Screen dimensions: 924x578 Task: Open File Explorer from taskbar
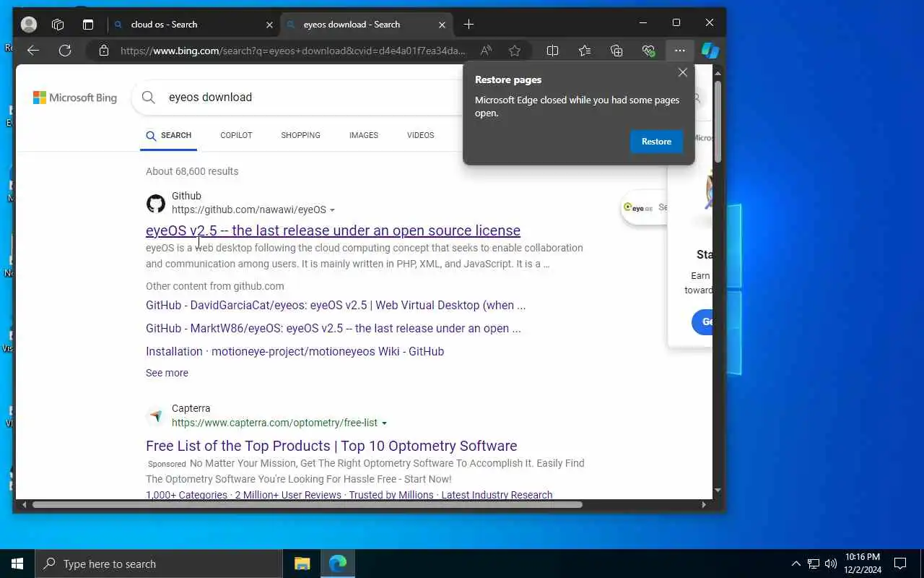(302, 564)
